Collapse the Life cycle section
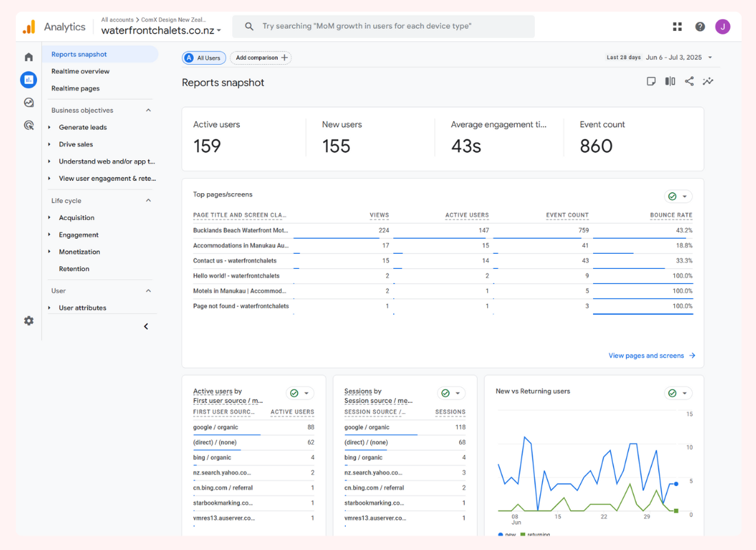 coord(148,201)
